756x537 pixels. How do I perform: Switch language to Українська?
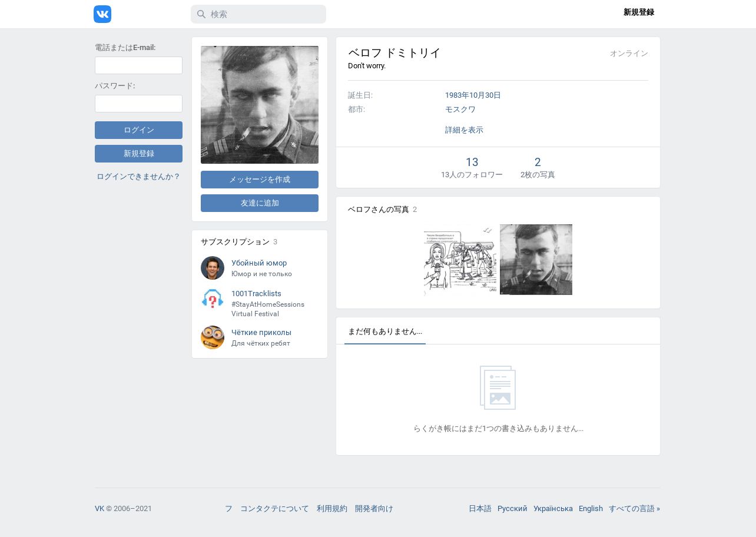553,509
